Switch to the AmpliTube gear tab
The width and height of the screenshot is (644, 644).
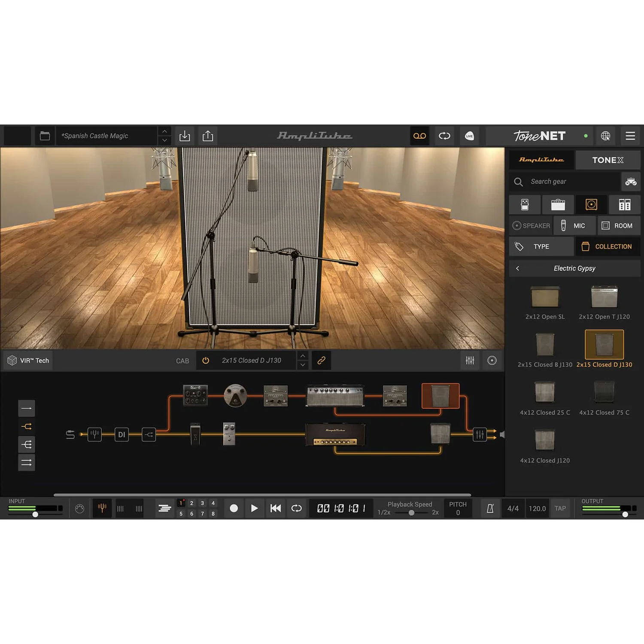point(541,160)
